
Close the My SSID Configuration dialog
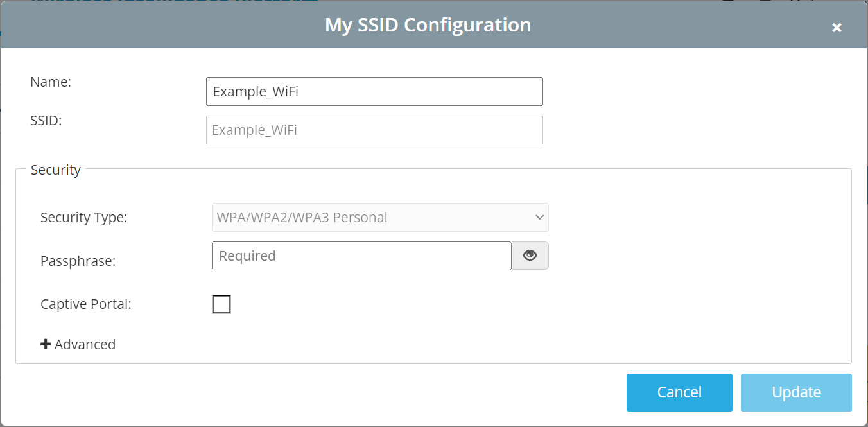[x=837, y=27]
